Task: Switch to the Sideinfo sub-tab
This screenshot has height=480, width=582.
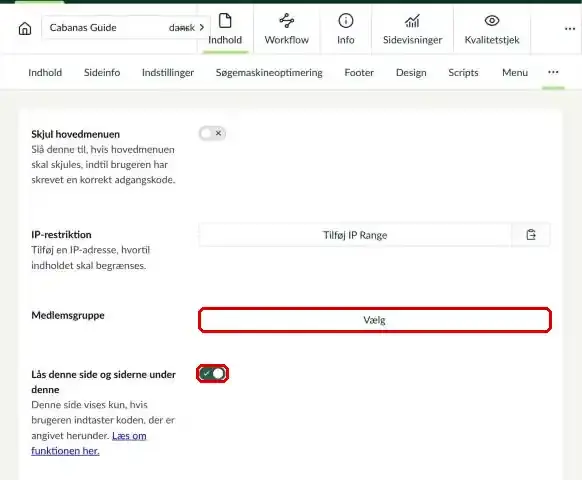Action: coord(102,72)
